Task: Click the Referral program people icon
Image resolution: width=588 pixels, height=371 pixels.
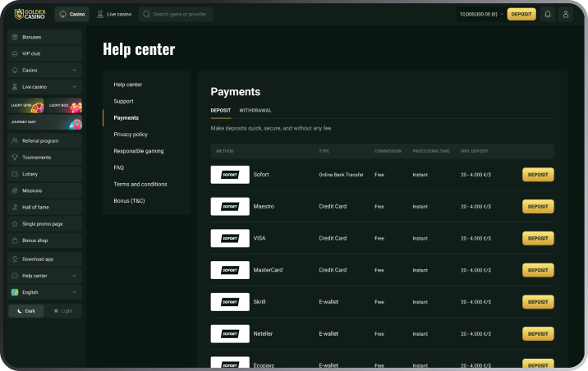Action: [15, 141]
